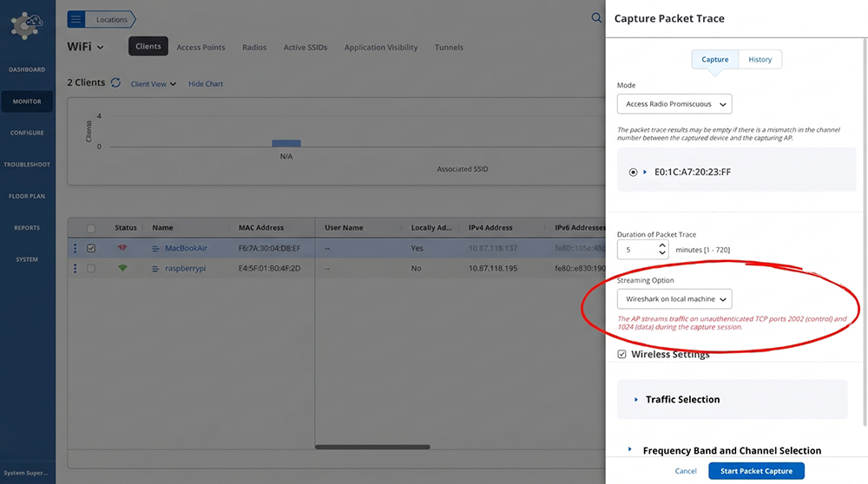Open the Radios tab
This screenshot has height=484, width=868.
(254, 48)
